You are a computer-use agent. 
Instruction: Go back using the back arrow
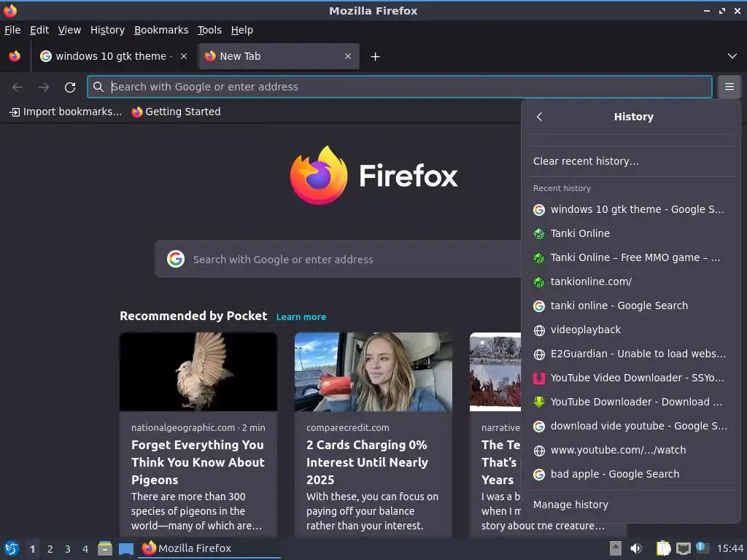(18, 87)
